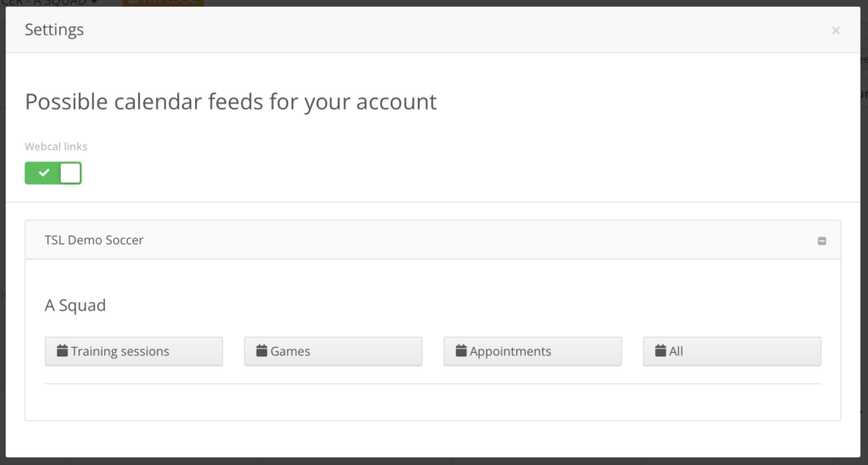This screenshot has width=868, height=465.
Task: Click the white knob of the Webcal switch
Action: (x=70, y=173)
